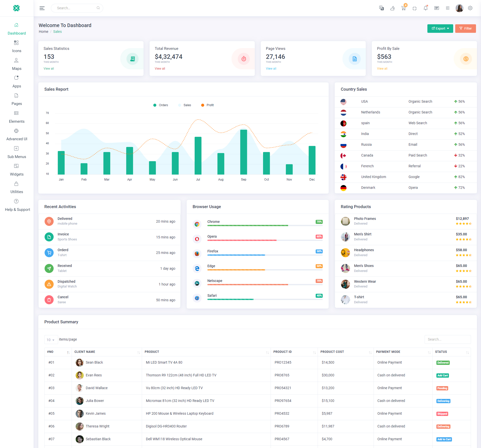The width and height of the screenshot is (481, 448).
Task: Click the search magnifier icon
Action: point(98,8)
